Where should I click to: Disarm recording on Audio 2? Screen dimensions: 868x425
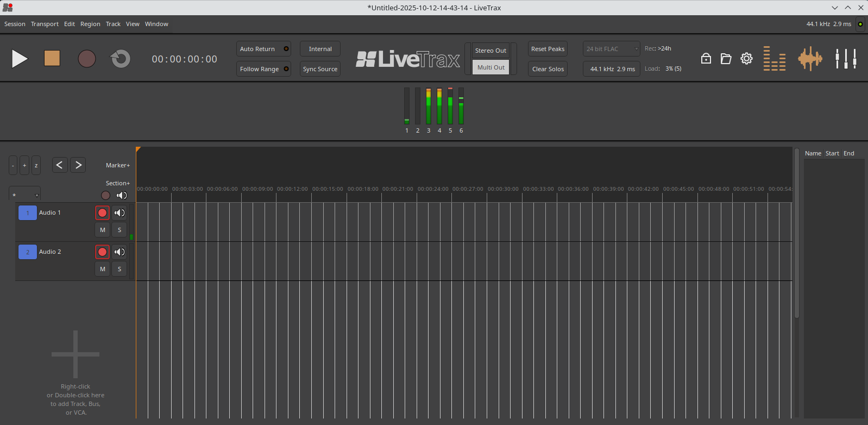[x=102, y=252]
